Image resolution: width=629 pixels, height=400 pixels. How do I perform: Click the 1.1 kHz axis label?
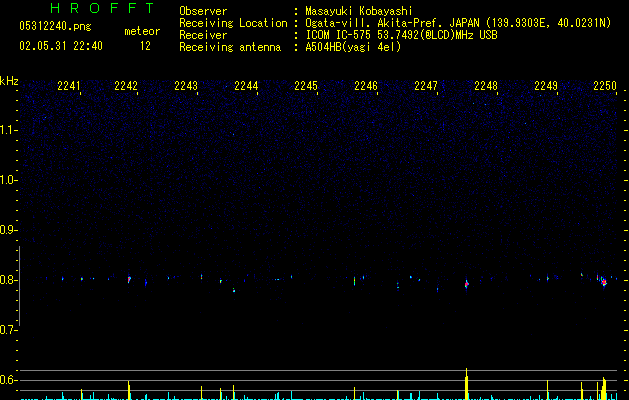click(x=8, y=130)
